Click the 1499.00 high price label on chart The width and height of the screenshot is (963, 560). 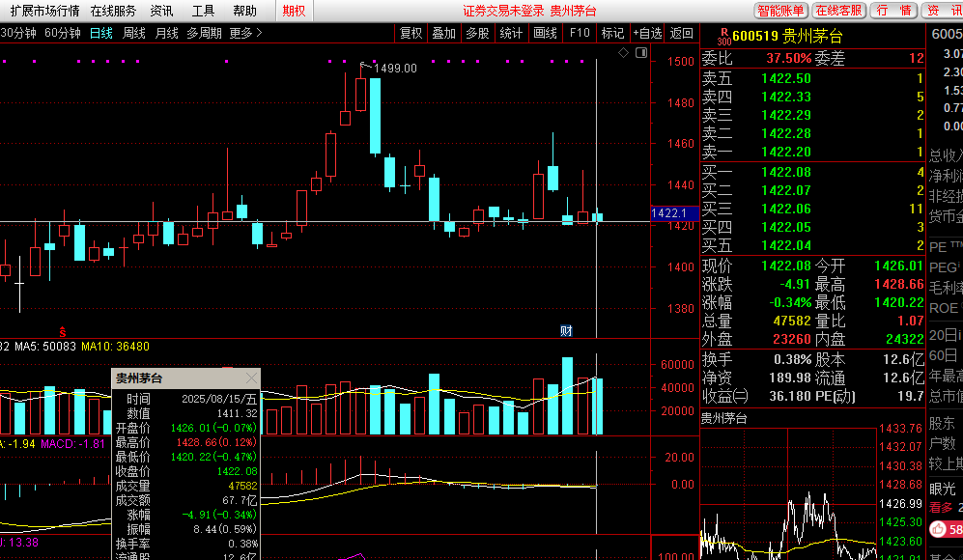[395, 69]
